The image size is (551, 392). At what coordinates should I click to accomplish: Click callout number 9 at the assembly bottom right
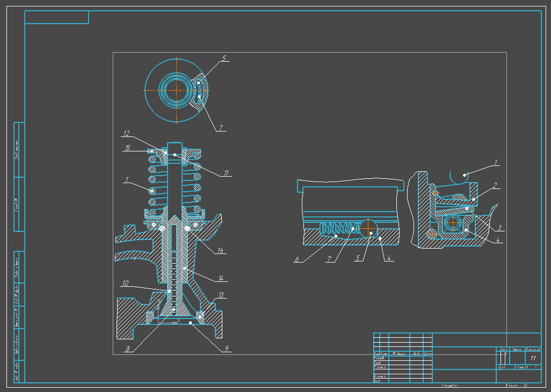tap(227, 348)
